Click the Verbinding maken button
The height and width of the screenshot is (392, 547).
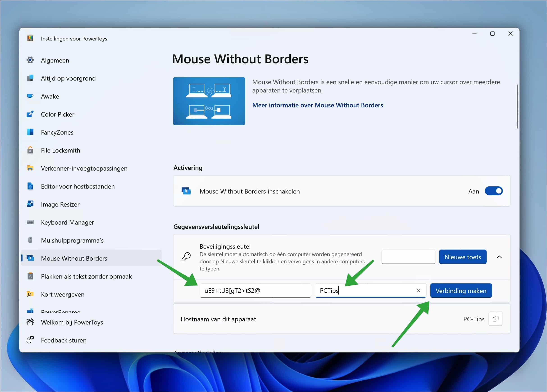point(461,291)
